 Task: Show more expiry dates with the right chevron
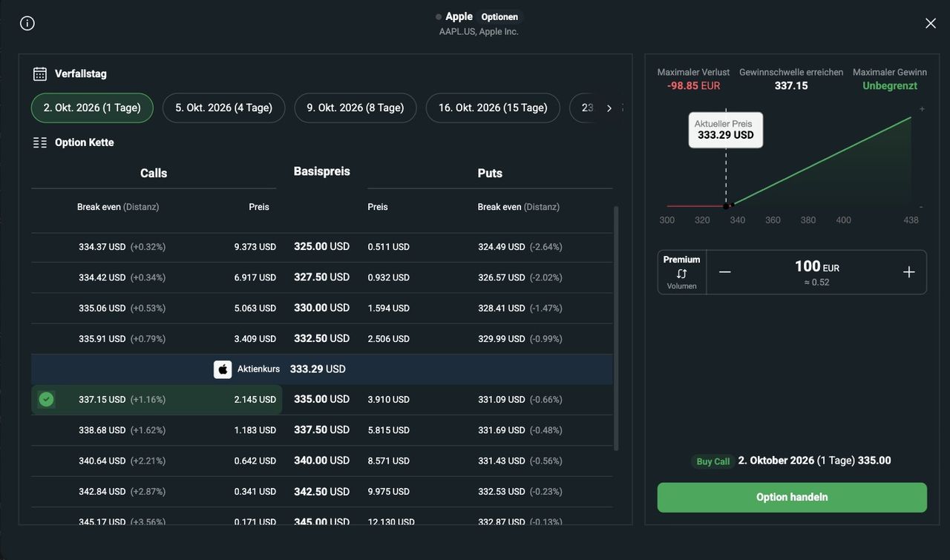tap(609, 108)
